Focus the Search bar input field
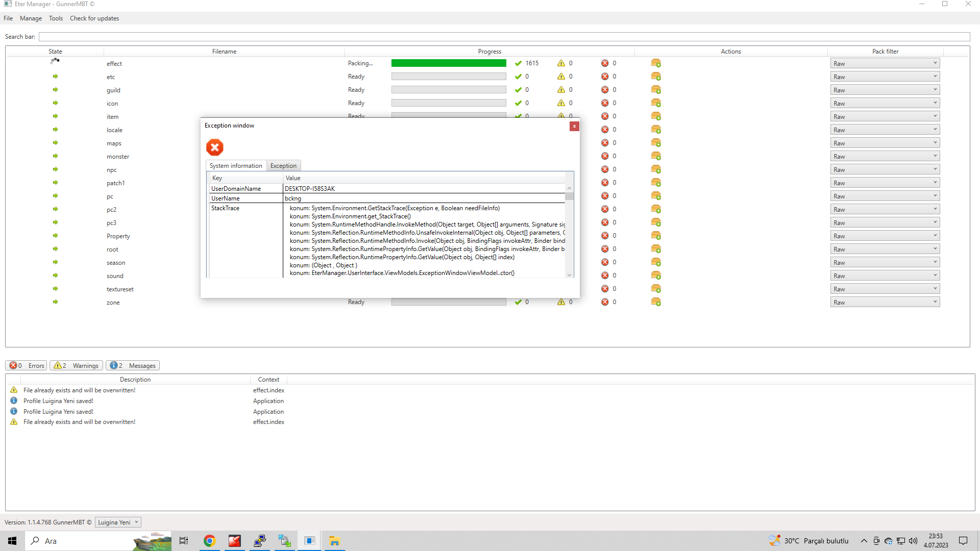 point(504,37)
